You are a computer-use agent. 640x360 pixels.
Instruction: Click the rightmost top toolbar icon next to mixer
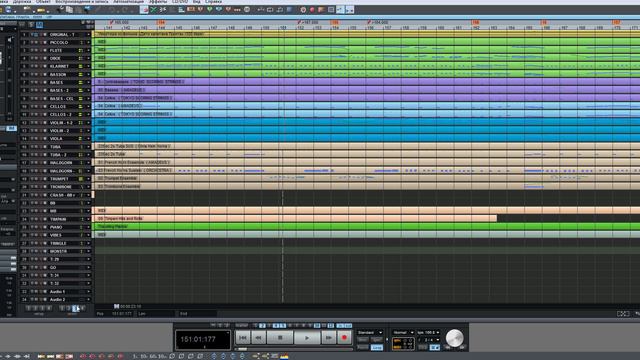[350, 10]
